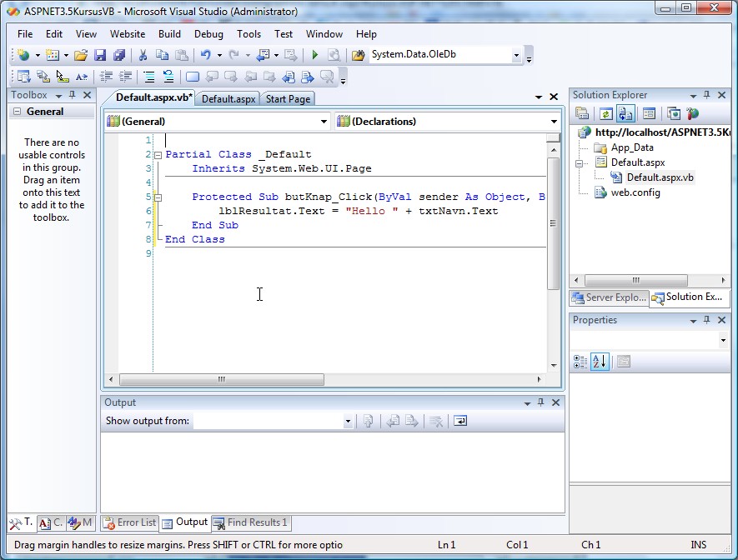738x560 pixels.
Task: Toggle Auto Hide pin on Output panel
Action: click(x=541, y=402)
